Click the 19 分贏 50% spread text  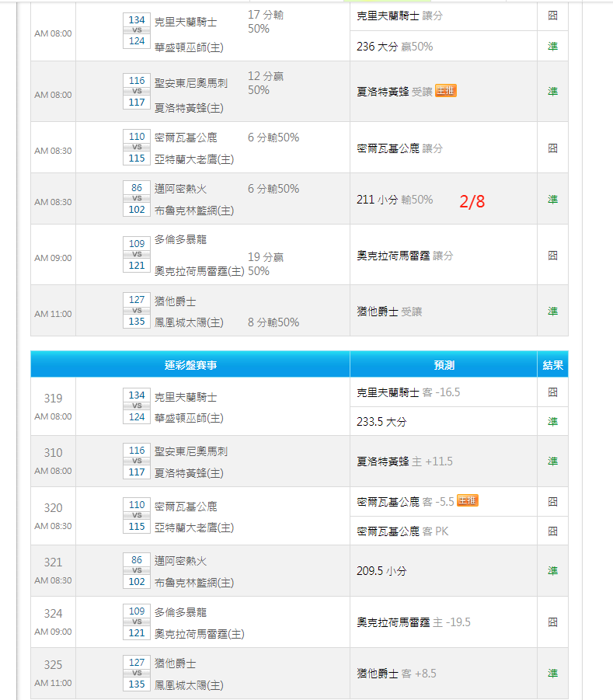point(265,264)
